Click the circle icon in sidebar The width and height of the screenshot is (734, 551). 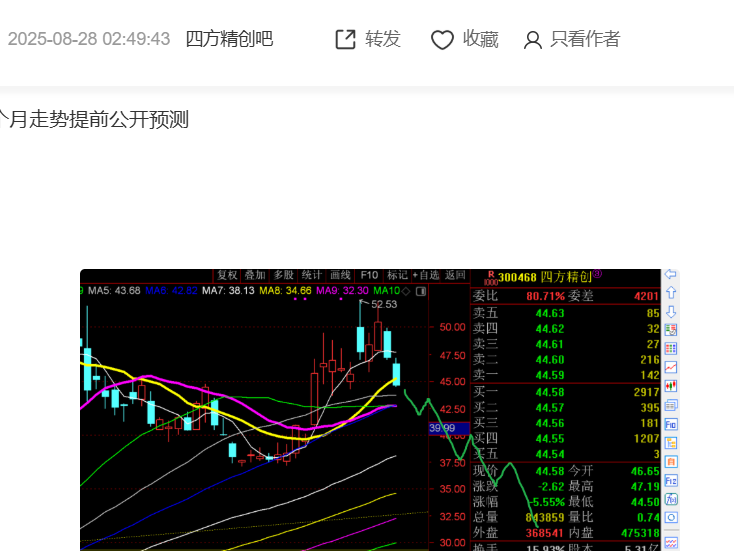coord(671,518)
